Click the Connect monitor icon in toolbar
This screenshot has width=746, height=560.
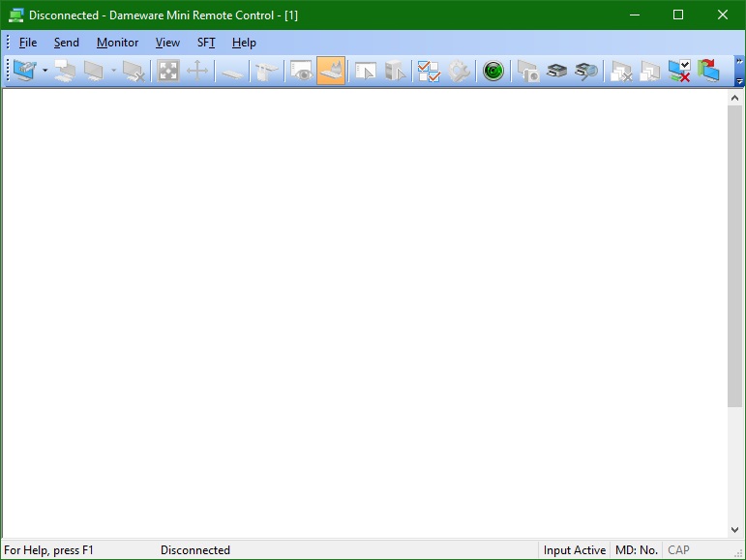(x=24, y=71)
